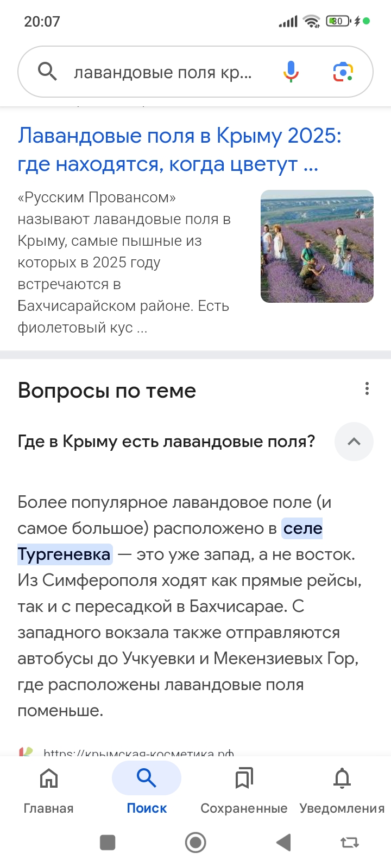This screenshot has height=868, width=391.
Task: Open Лавандовые поля в Крыму 2025 link
Action: pos(179,149)
